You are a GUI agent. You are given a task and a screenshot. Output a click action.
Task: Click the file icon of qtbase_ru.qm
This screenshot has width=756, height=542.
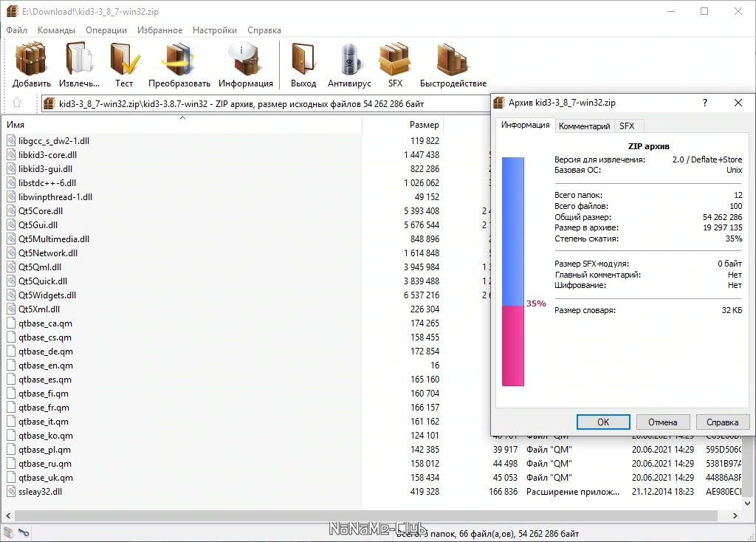click(x=11, y=464)
